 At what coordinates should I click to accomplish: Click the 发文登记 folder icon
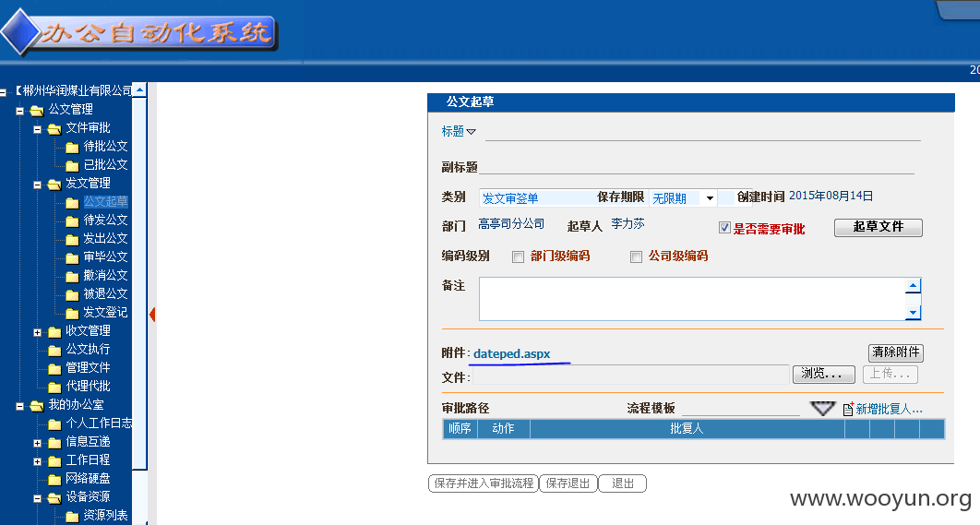[x=72, y=313]
